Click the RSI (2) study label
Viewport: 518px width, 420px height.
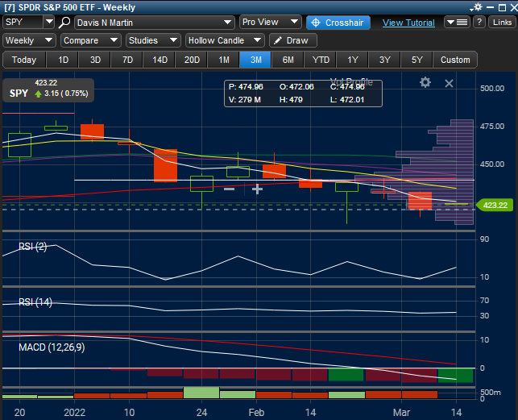click(33, 247)
